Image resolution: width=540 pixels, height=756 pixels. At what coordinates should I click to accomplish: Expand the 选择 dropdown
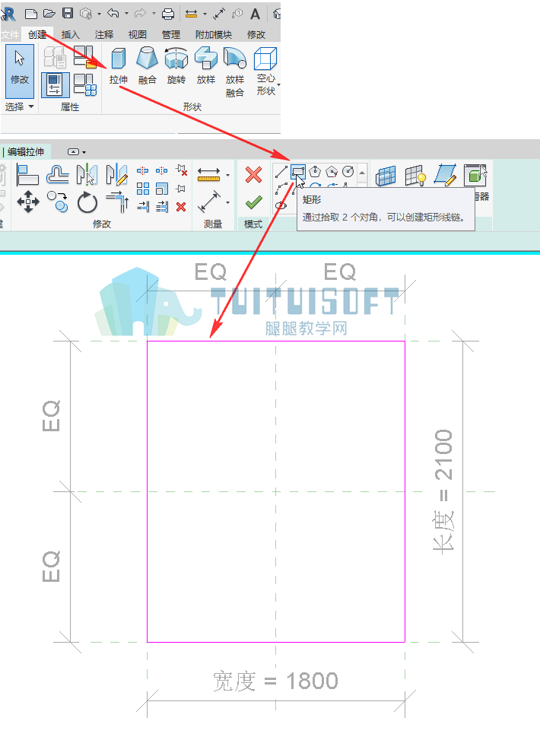pyautogui.click(x=19, y=106)
